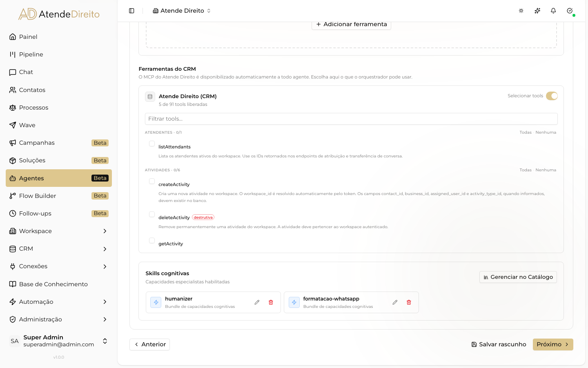Click the formatacao-whatsapp lightning bolt icon
This screenshot has height=368, width=588.
(294, 302)
